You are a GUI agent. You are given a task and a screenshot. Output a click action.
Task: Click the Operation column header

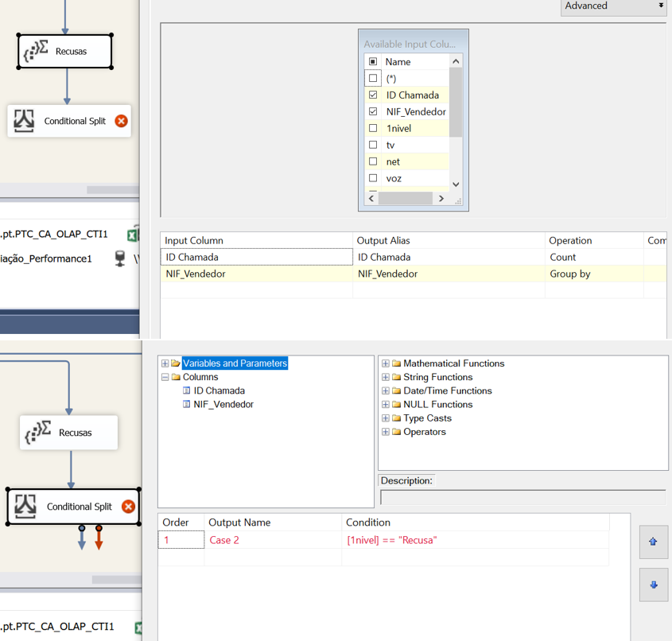[594, 240]
